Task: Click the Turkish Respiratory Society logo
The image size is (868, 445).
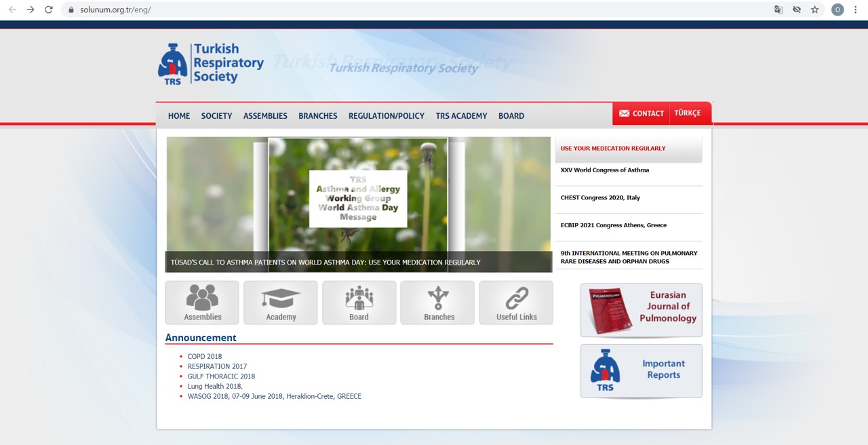Action: [211, 64]
